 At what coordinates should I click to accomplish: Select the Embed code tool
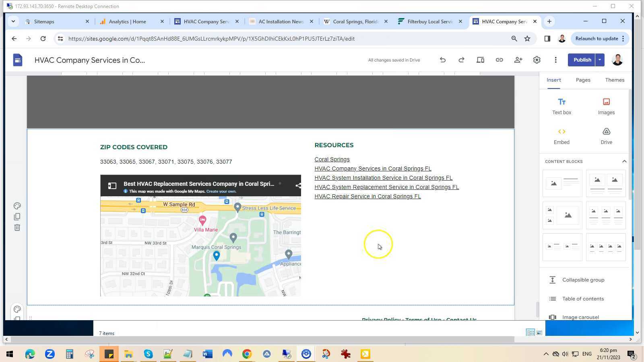point(561,136)
